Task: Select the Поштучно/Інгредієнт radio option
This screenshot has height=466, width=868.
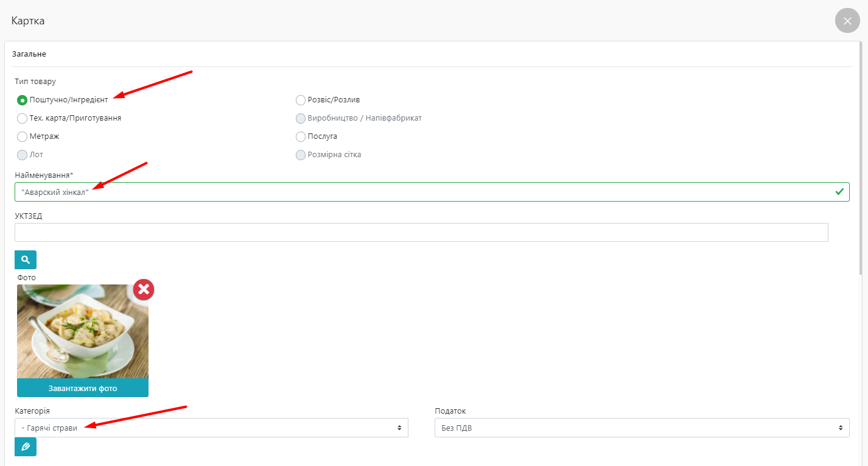Action: point(23,100)
